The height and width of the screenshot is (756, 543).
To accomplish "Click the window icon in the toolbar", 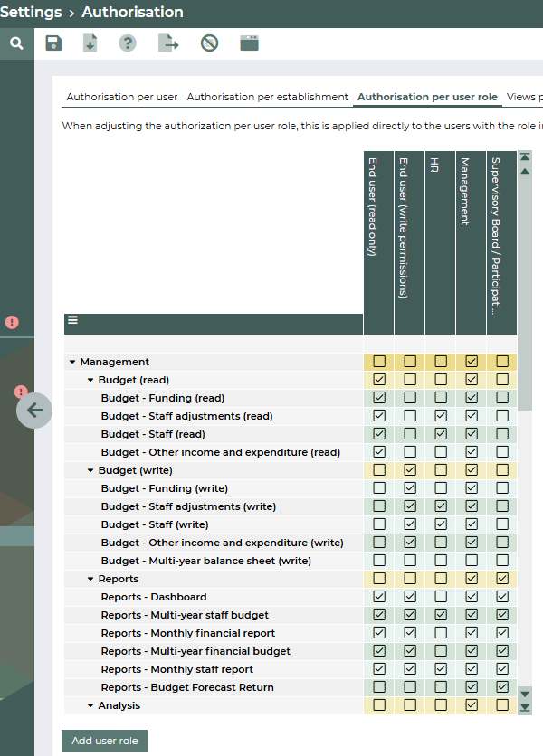I will point(249,43).
